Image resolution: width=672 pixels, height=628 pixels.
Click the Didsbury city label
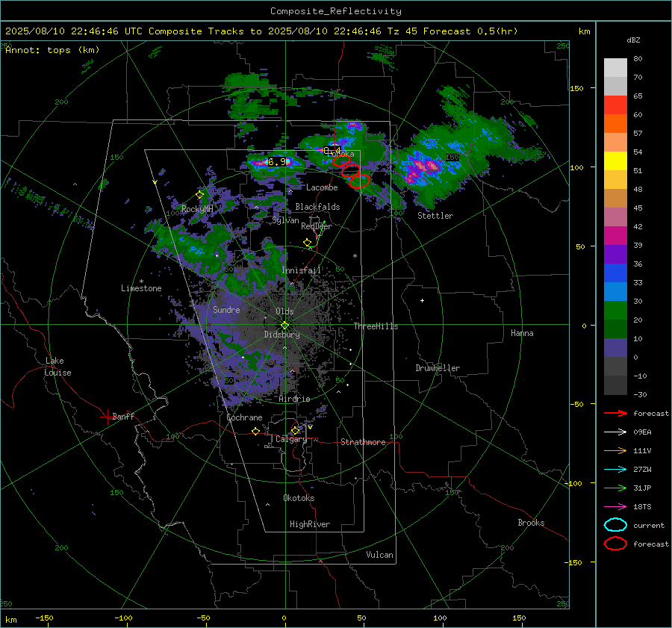[281, 335]
